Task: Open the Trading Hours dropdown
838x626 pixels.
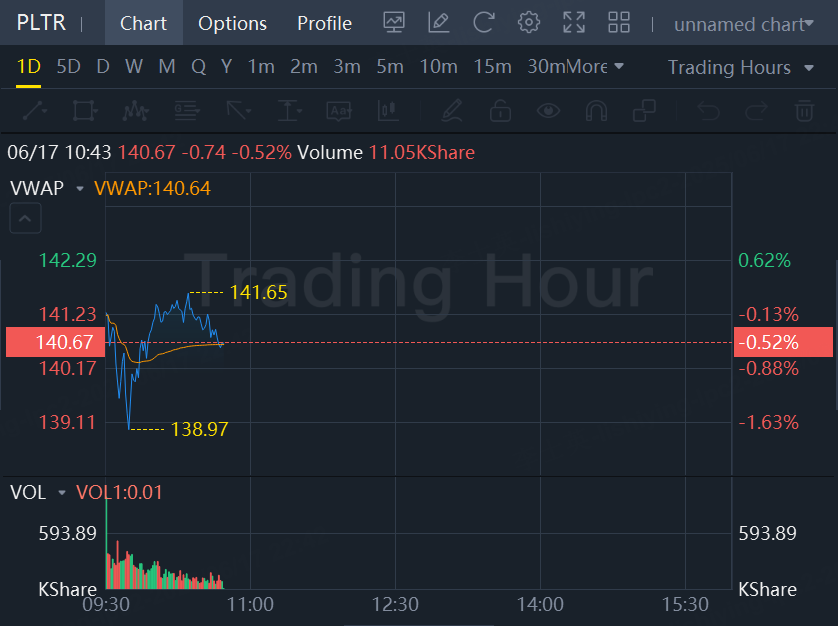Action: tap(741, 67)
